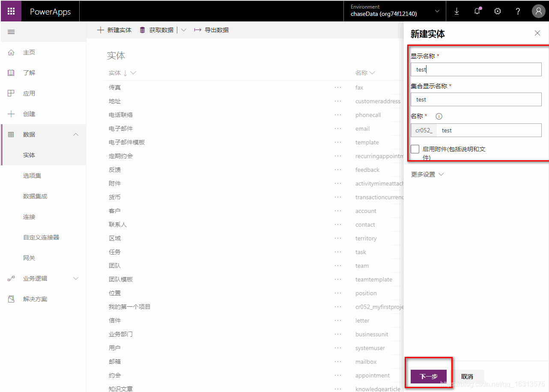Open the more options for 电子邮件模板 row
Screen dimensions: 549x392
tap(338, 142)
